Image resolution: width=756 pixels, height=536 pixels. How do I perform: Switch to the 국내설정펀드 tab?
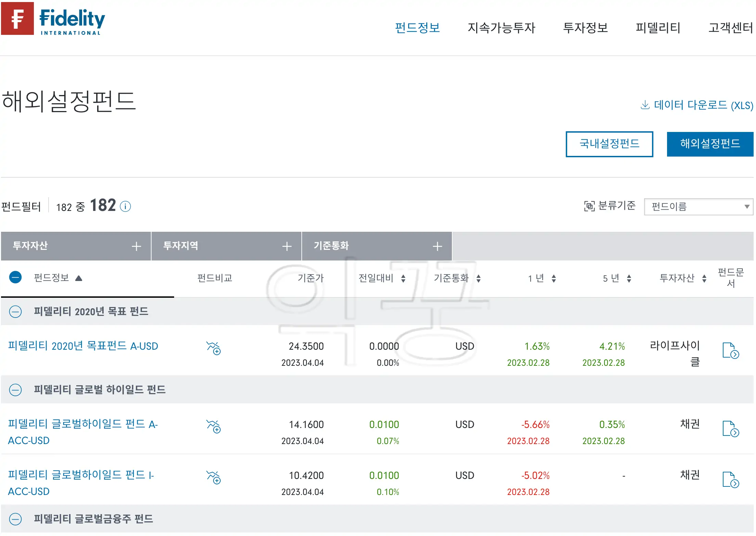(x=609, y=144)
